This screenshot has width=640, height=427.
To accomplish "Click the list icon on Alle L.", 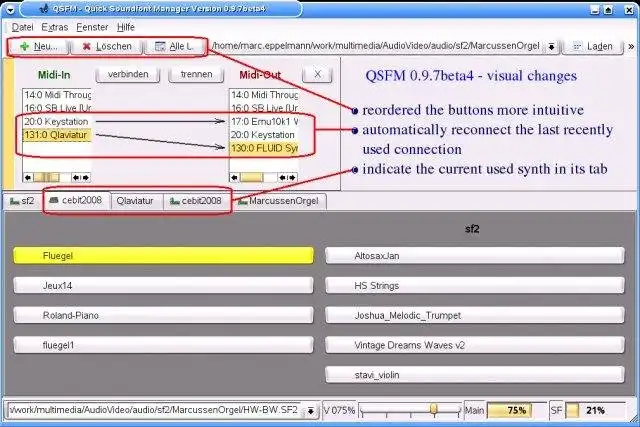I will [x=160, y=47].
